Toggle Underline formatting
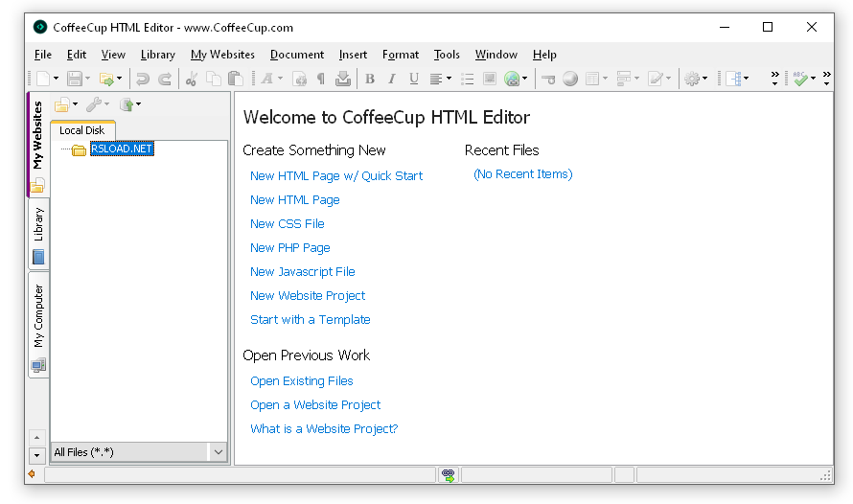This screenshot has height=504, width=853. [413, 79]
